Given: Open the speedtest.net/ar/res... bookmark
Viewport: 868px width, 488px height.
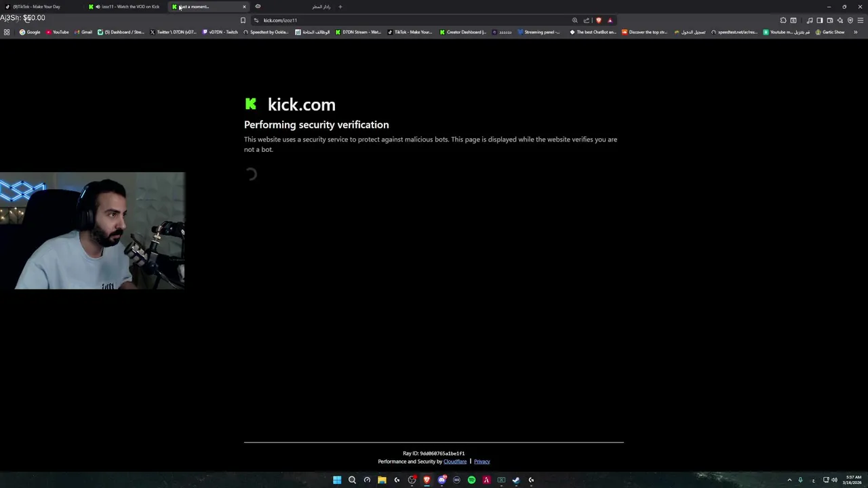Looking at the screenshot, I should tap(734, 32).
